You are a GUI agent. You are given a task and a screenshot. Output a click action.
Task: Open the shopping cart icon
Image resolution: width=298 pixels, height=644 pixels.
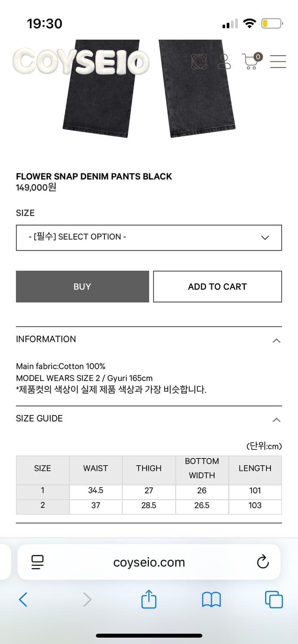(250, 62)
